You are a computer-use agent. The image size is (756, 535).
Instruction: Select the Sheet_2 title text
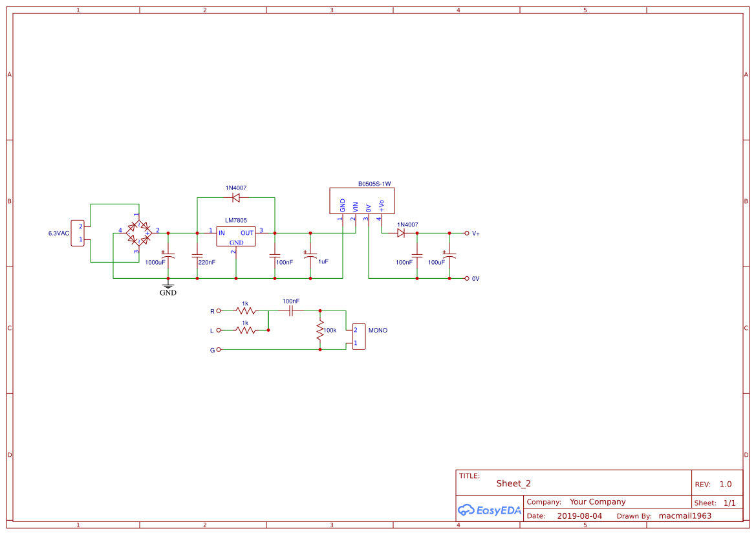click(513, 483)
